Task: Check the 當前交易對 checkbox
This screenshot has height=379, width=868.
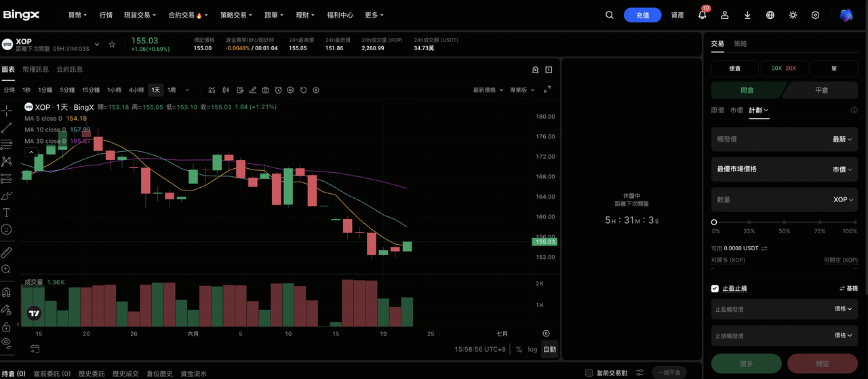Action: pos(589,373)
